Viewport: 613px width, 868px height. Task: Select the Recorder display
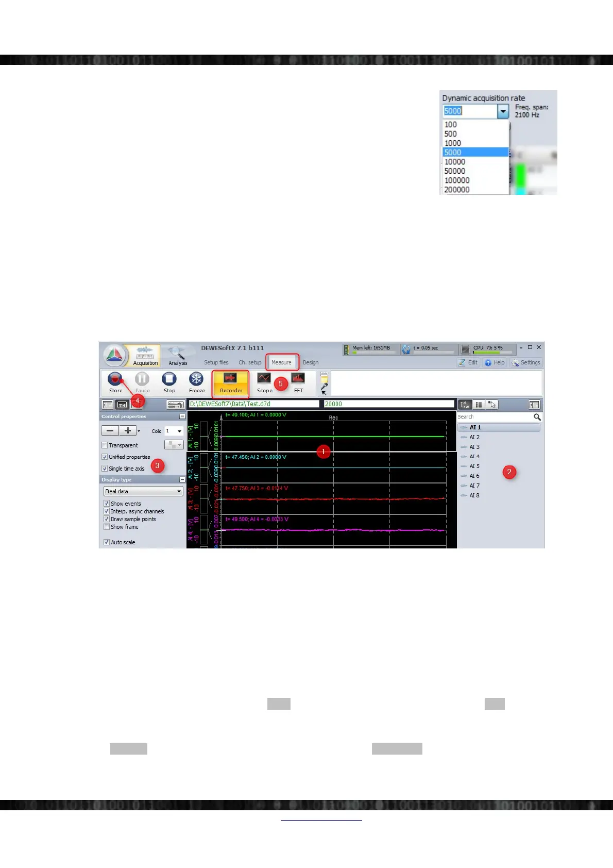231,383
